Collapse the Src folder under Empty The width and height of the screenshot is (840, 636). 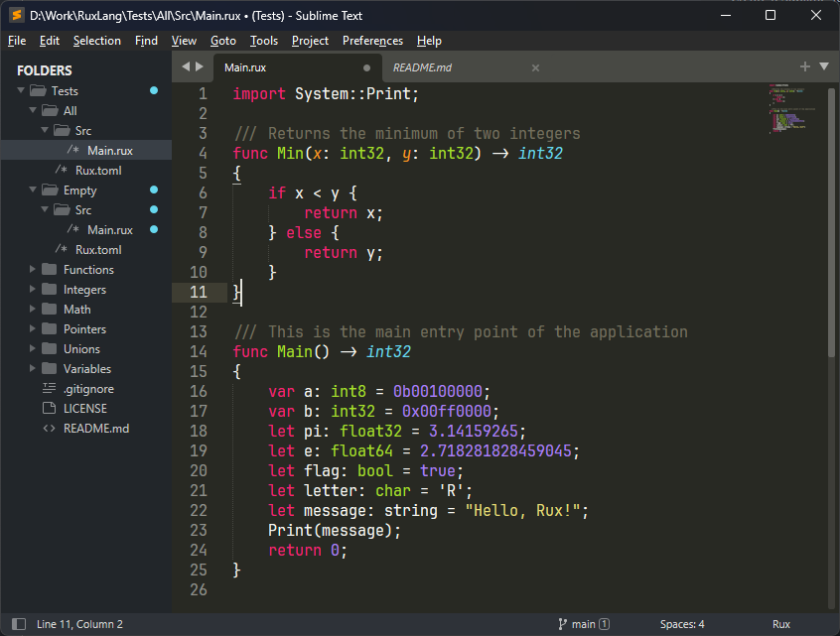(45, 209)
